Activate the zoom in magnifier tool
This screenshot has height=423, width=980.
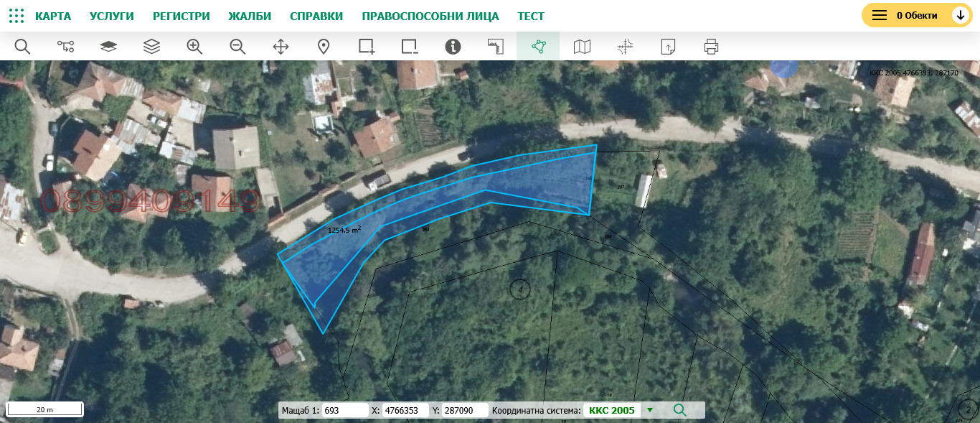click(194, 47)
